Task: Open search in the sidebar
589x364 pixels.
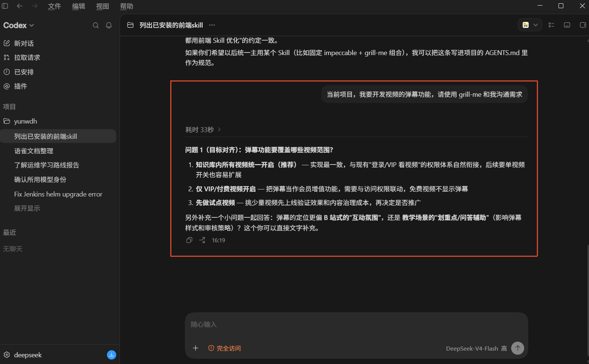Action: [x=96, y=25]
